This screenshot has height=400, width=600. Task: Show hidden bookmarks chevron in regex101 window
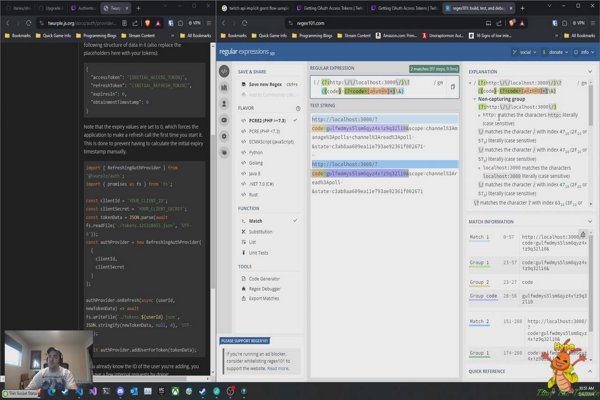556,36
